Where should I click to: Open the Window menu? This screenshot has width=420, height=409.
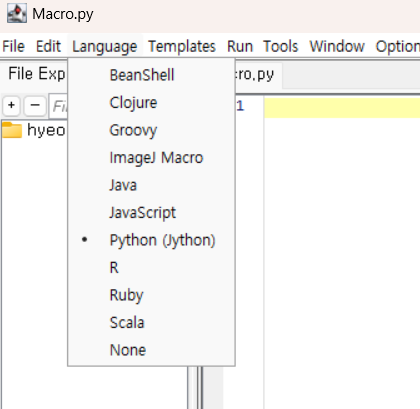[x=337, y=46]
